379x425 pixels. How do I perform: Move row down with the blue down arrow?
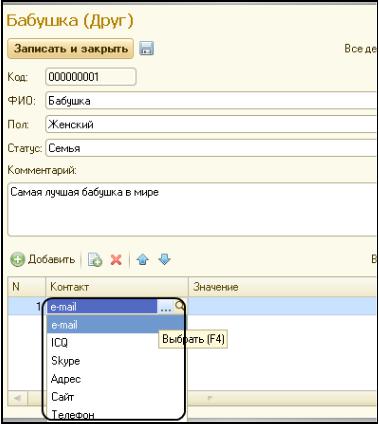(165, 259)
